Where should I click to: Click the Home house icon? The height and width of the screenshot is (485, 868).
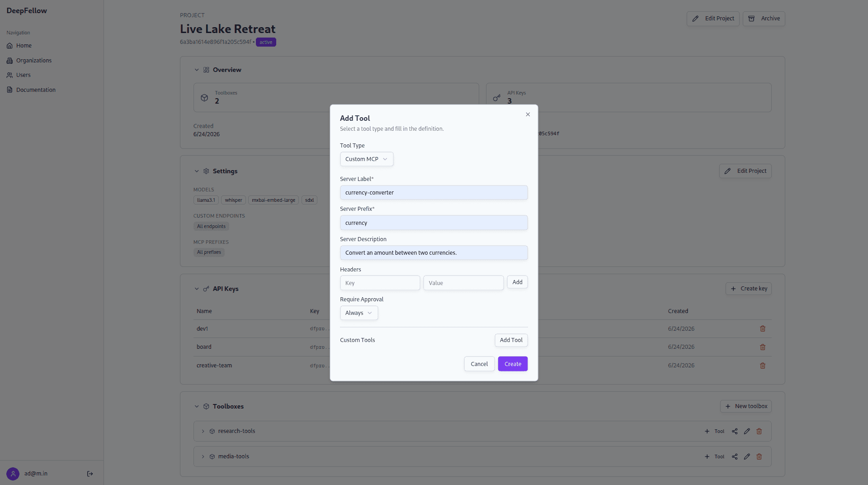9,46
